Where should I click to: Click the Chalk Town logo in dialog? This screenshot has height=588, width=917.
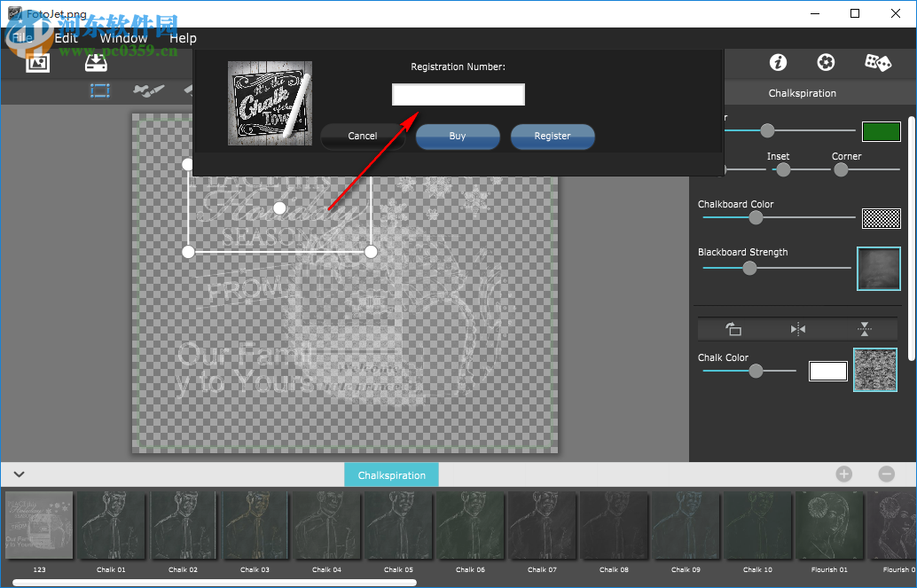270,103
